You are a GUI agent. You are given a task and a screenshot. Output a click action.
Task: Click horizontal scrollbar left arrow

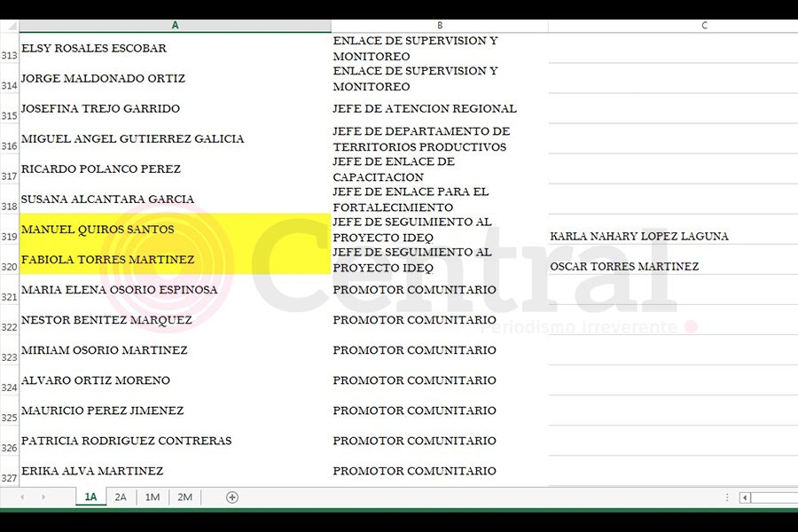click(745, 497)
